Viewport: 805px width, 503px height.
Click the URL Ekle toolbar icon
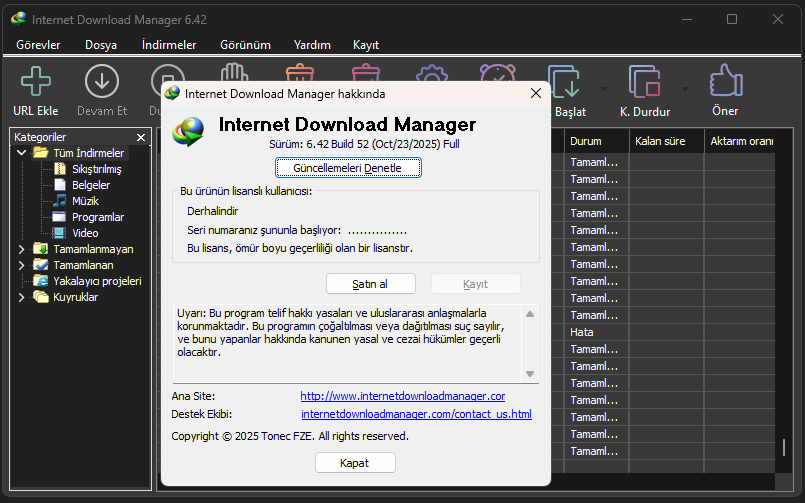[x=36, y=82]
